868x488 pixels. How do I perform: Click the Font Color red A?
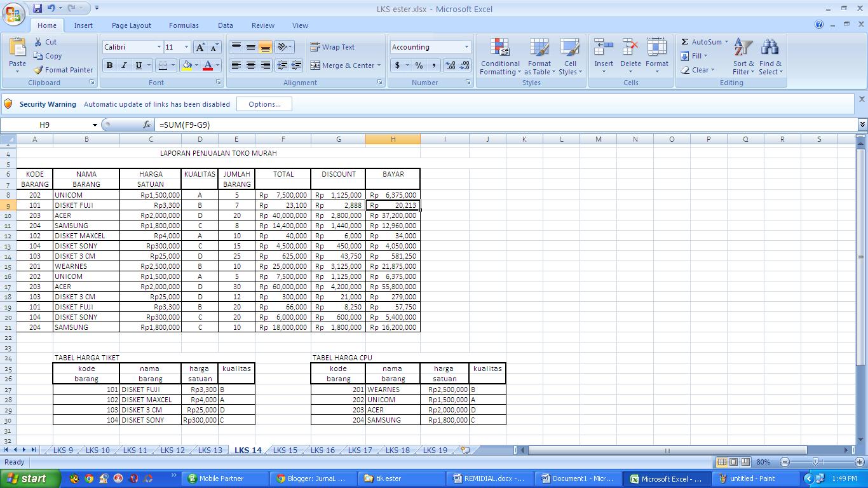[x=207, y=65]
